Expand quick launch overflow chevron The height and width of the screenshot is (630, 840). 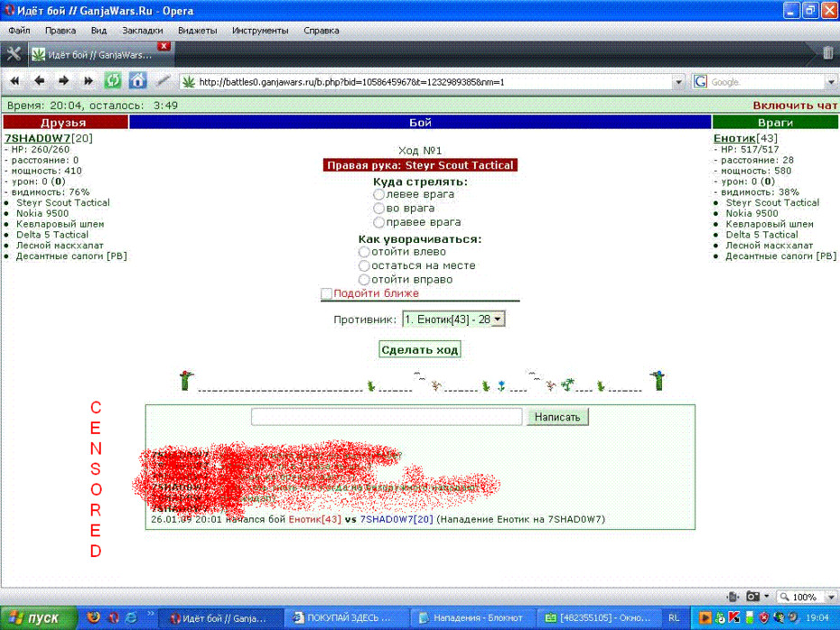click(151, 614)
